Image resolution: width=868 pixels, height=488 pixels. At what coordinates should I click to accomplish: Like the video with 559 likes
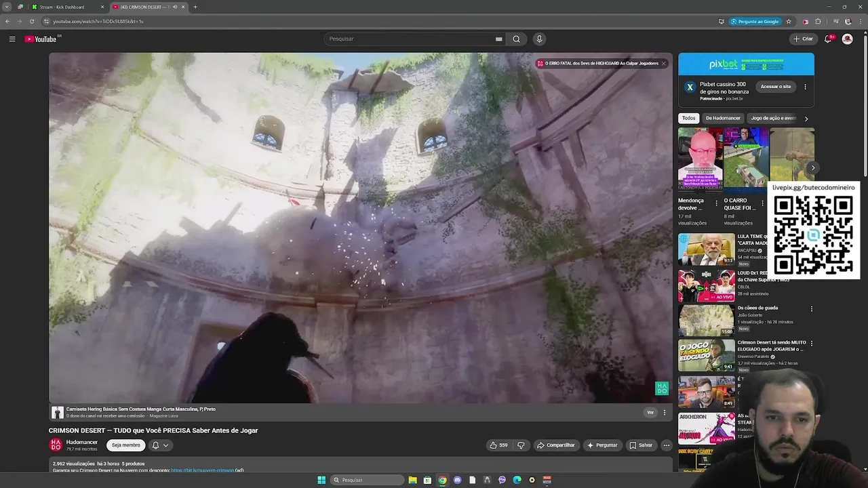pos(498,445)
